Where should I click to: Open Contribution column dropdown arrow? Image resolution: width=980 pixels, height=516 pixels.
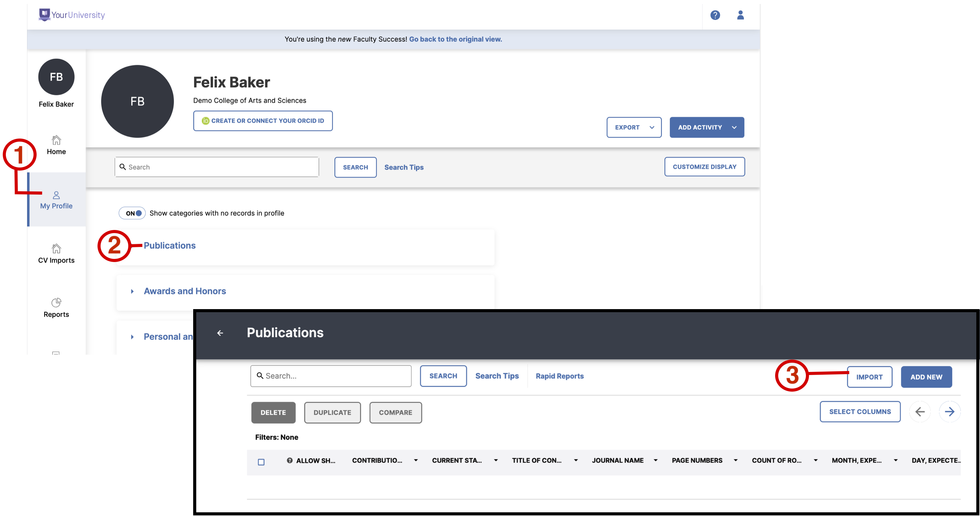point(416,460)
